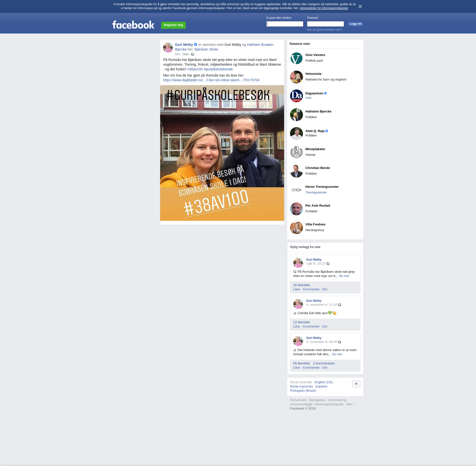The width and height of the screenshot is (476, 466).
Task: Open Dagsavisen related page name
Action: click(314, 93)
